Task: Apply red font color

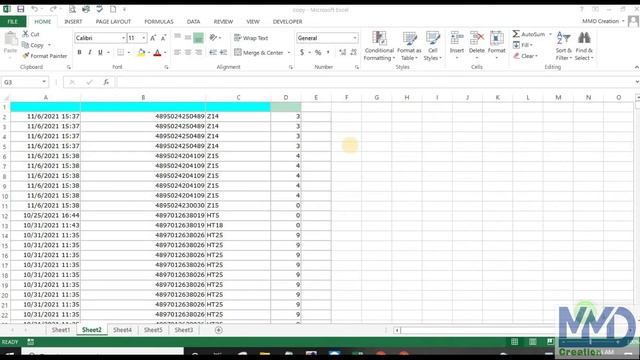Action: [x=158, y=52]
